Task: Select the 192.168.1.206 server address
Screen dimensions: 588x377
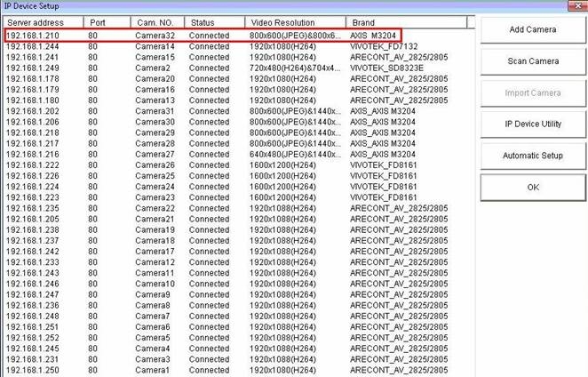Action: click(33, 122)
